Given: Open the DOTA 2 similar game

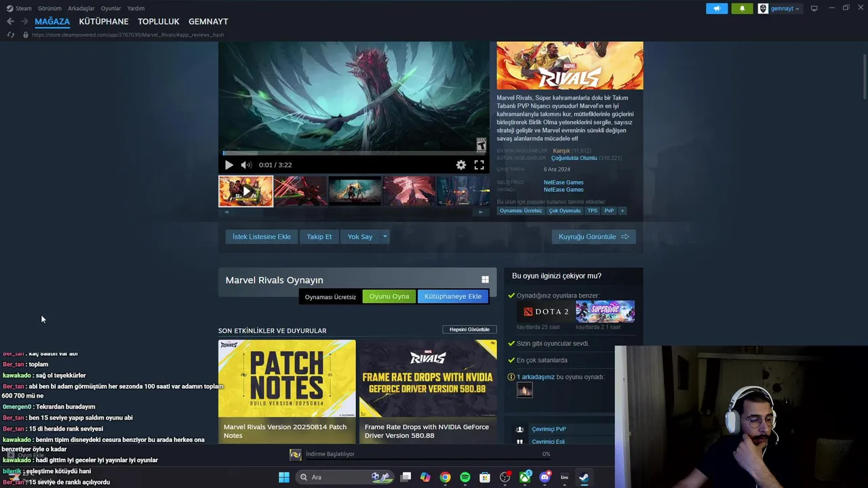Looking at the screenshot, I should [x=545, y=312].
